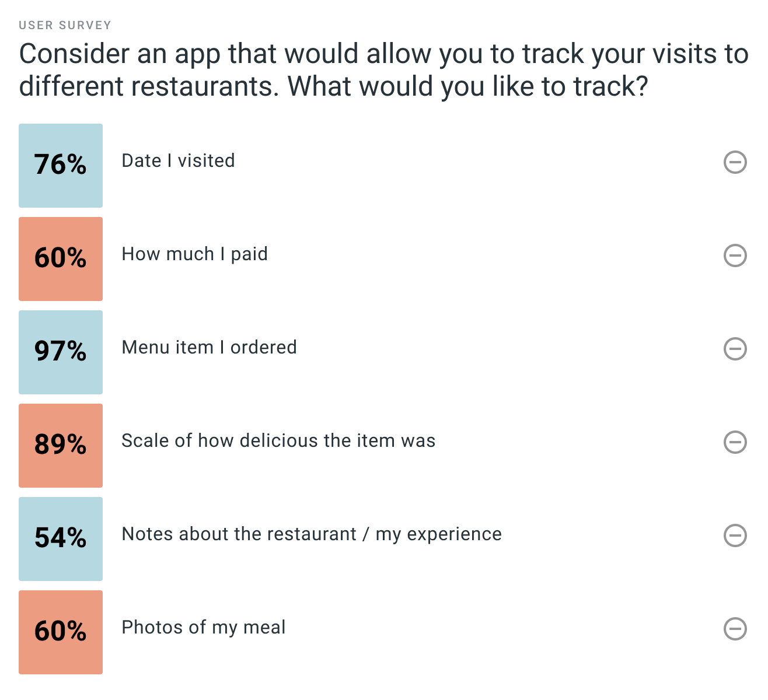Image resolution: width=768 pixels, height=700 pixels.
Task: Click 'Menu item I ordered' text
Action: [209, 347]
